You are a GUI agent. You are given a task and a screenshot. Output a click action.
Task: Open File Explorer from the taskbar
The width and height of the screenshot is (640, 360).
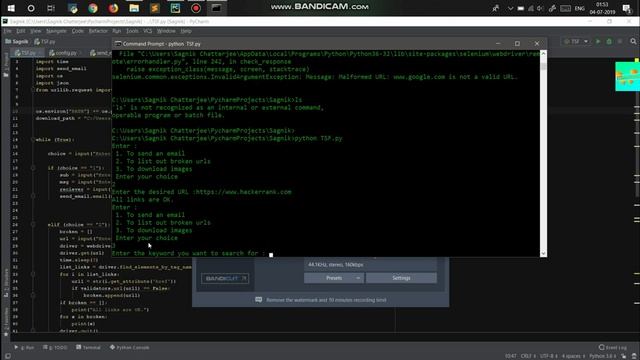point(134,8)
